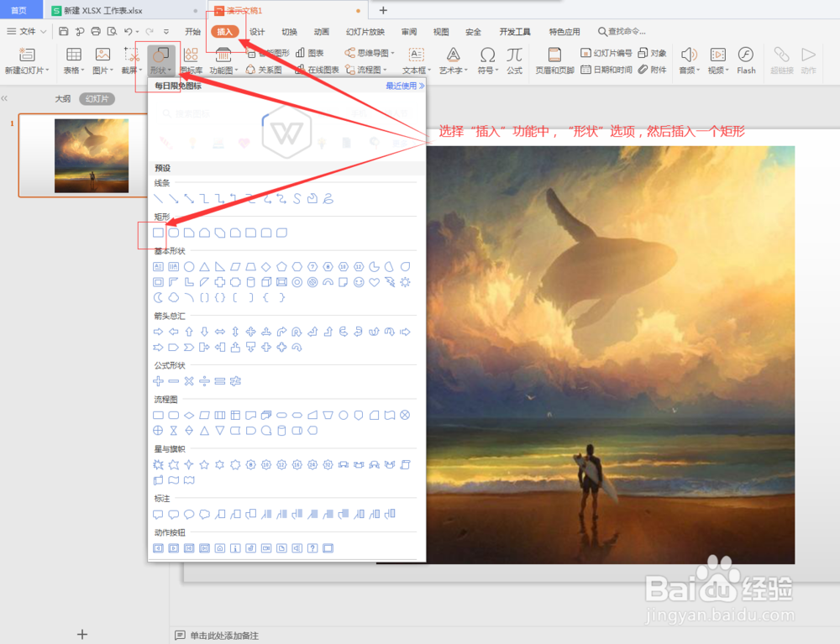This screenshot has width=840, height=644.
Task: Switch to the 切换 ribbon tab
Action: tap(289, 32)
